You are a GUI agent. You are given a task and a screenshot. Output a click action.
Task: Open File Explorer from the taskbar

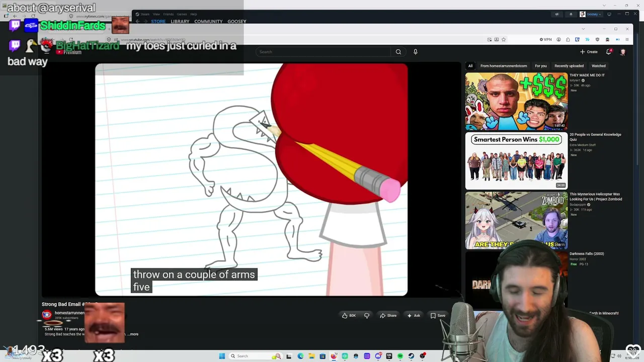click(311, 356)
